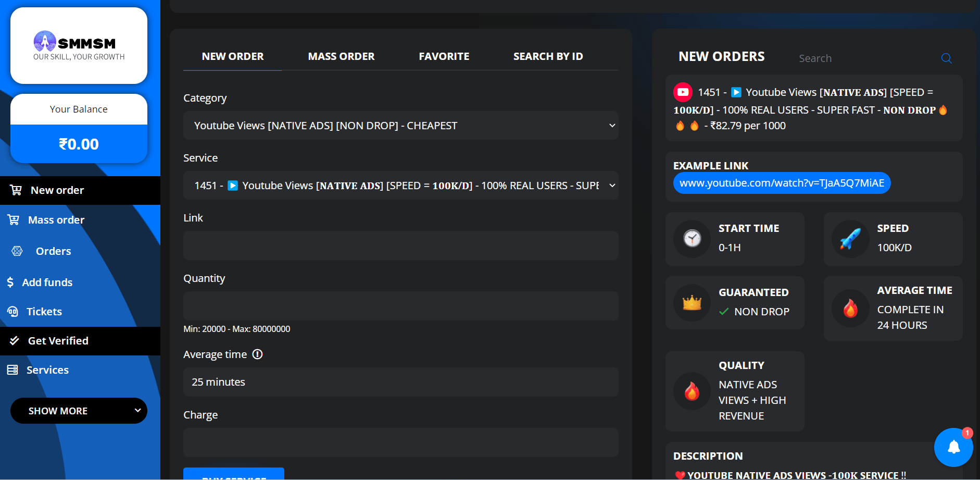This screenshot has width=980, height=480.
Task: Open the Service dropdown
Action: click(x=400, y=186)
